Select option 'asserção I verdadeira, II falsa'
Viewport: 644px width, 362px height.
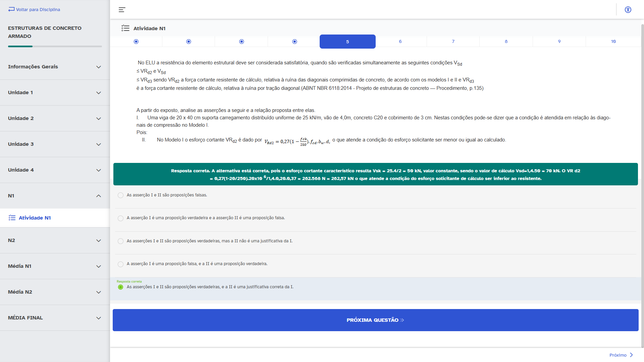[x=121, y=218]
